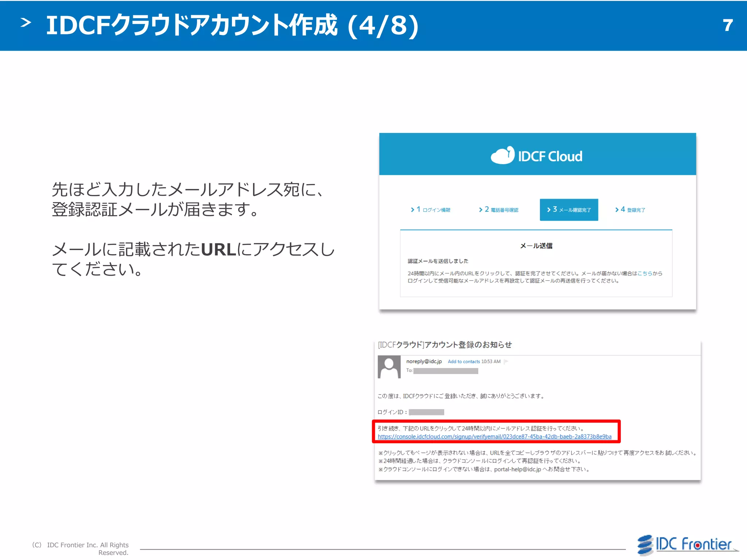Click the flag icon beside 10:53 AM
The width and height of the screenshot is (747, 560).
pos(506,362)
